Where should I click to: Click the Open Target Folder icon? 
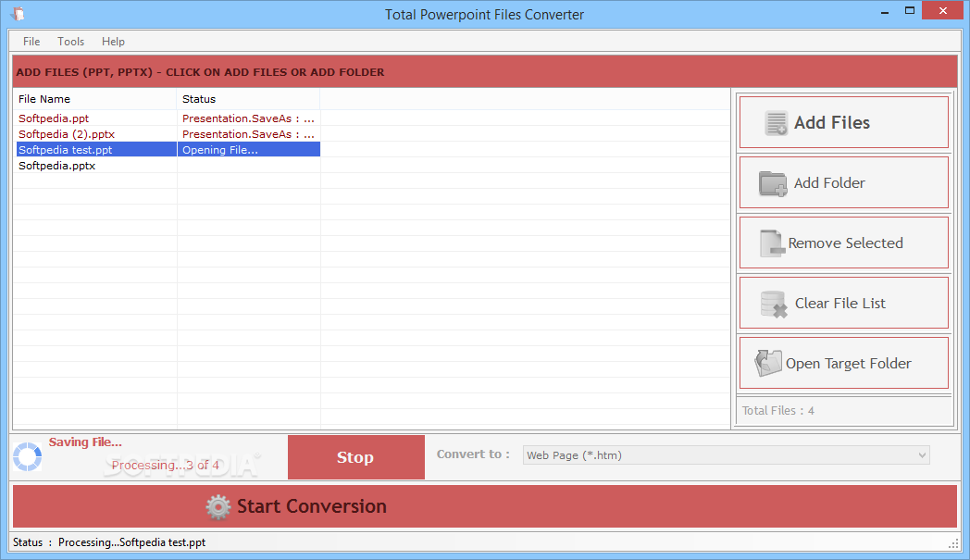767,363
